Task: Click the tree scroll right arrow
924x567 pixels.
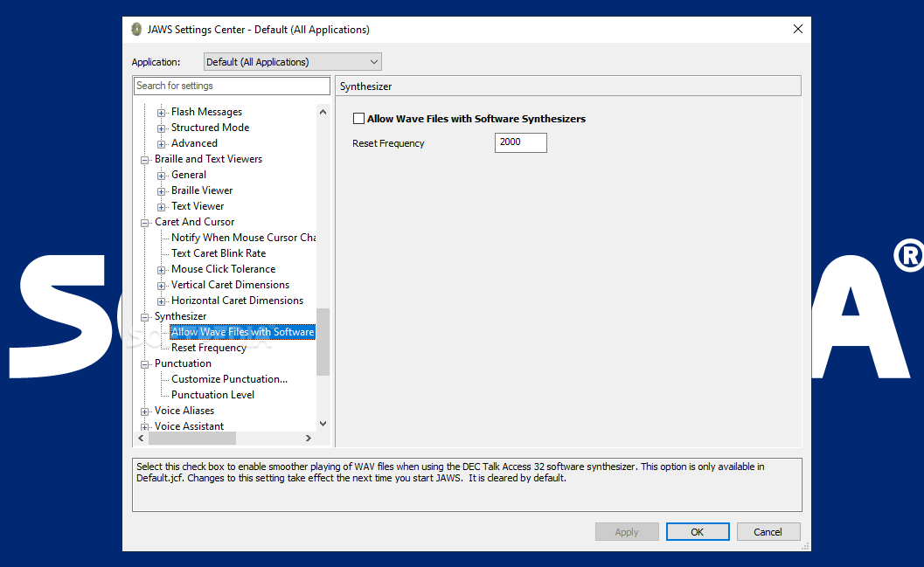Action: coord(309,438)
